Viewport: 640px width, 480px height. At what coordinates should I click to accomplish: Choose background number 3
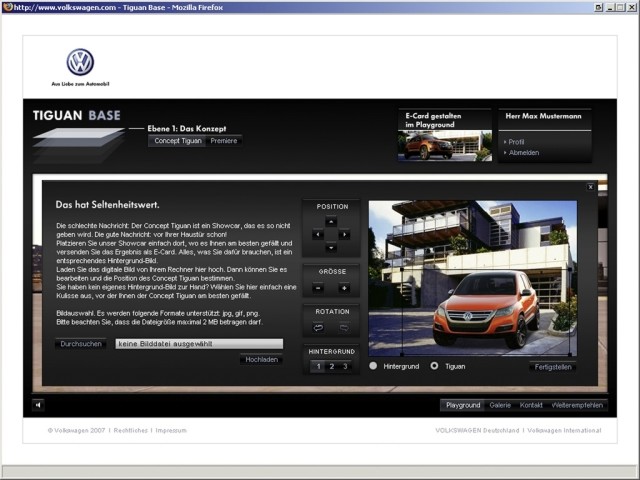[x=345, y=366]
